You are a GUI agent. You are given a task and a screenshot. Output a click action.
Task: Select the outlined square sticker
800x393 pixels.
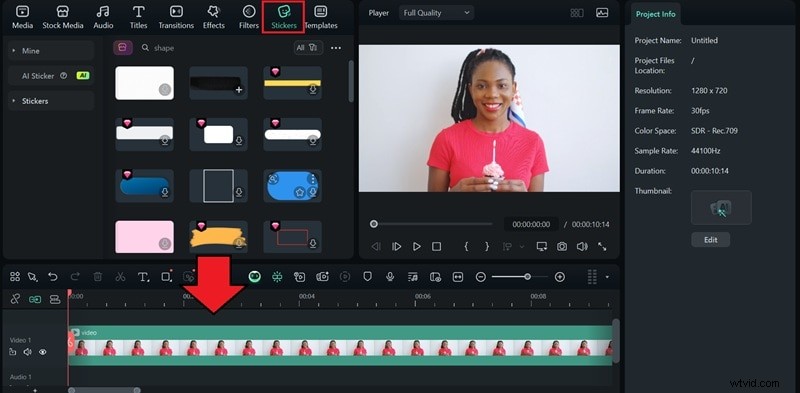coord(218,186)
